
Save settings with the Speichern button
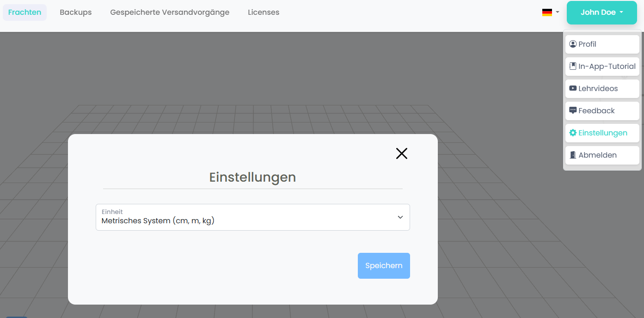pos(384,266)
